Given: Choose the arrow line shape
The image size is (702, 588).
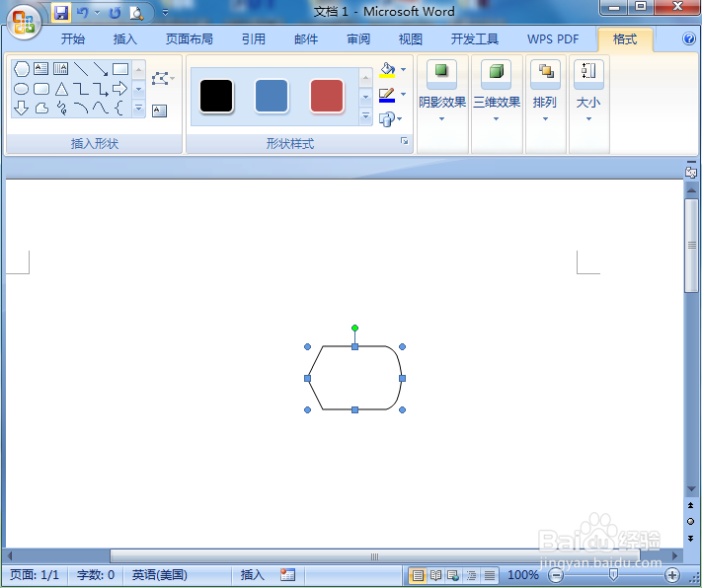Looking at the screenshot, I should [x=101, y=68].
